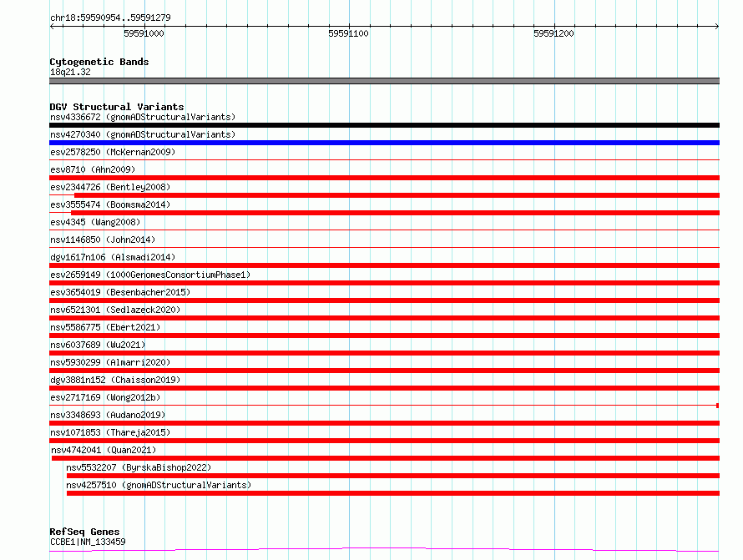The width and height of the screenshot is (743, 560).
Task: Select the black nsv4336672 variant bar
Action: (384, 125)
